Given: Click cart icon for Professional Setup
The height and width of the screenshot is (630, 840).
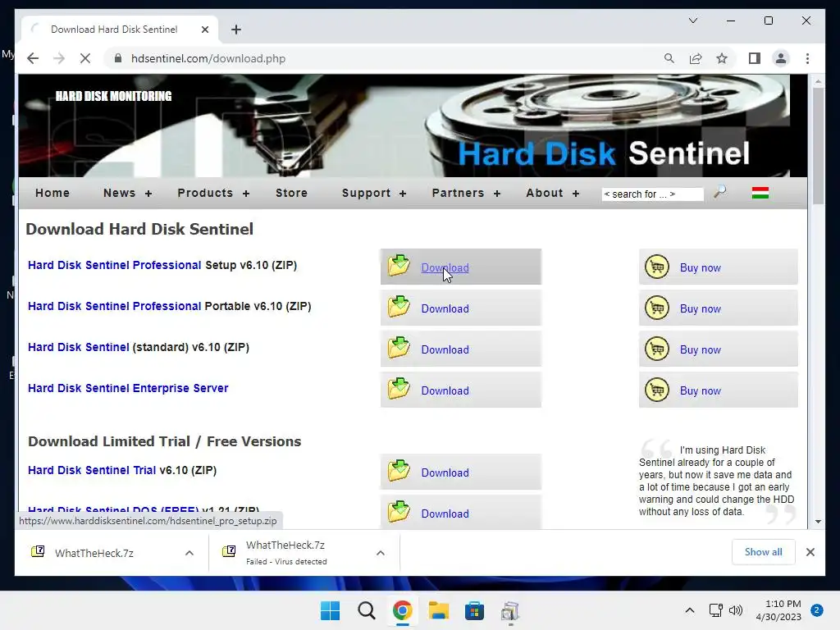Looking at the screenshot, I should 657,267.
